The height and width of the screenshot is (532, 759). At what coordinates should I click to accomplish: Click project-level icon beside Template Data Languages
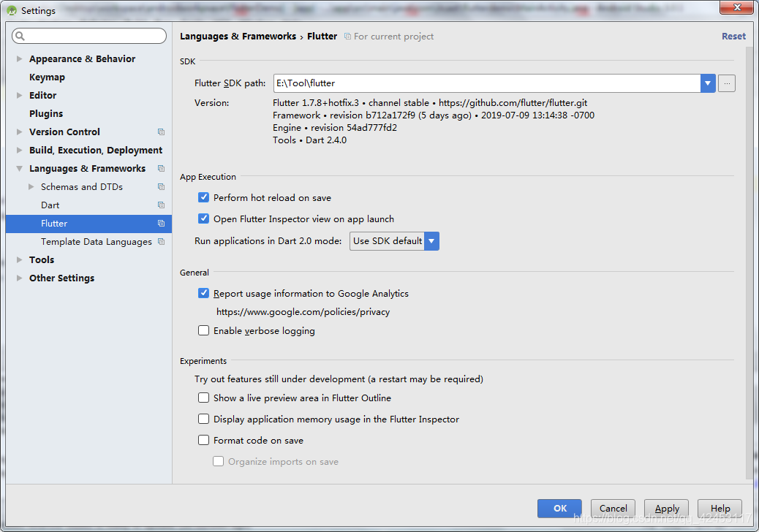point(161,242)
